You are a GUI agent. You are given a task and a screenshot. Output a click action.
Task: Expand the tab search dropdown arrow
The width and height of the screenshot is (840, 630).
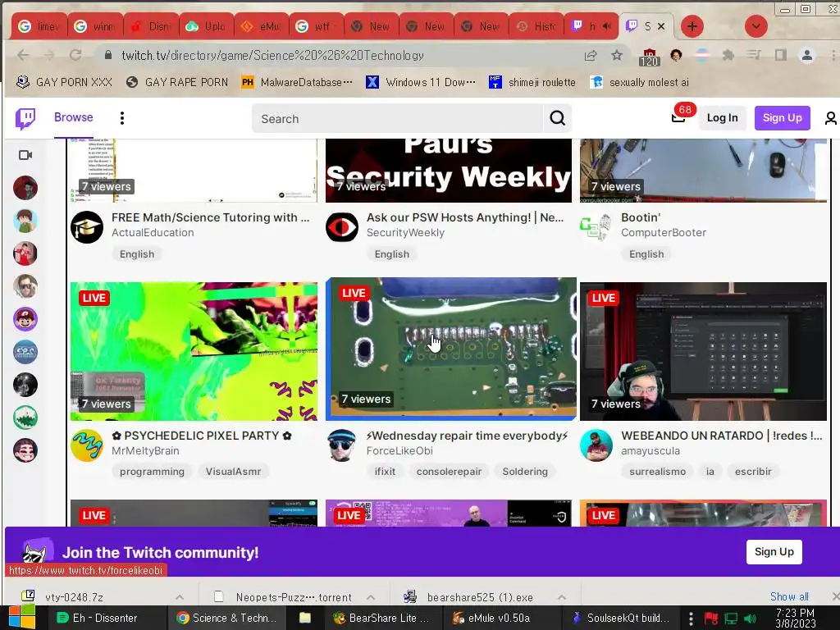pos(756,26)
